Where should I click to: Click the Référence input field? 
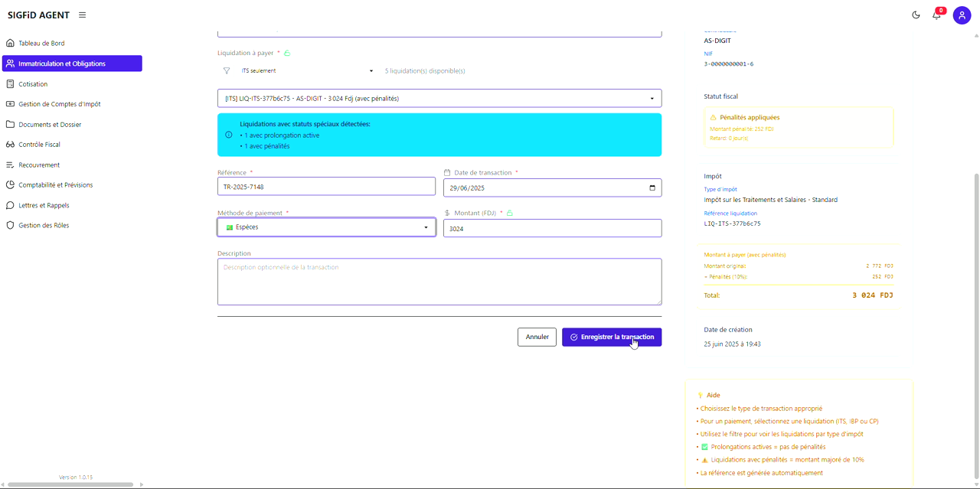pos(326,187)
